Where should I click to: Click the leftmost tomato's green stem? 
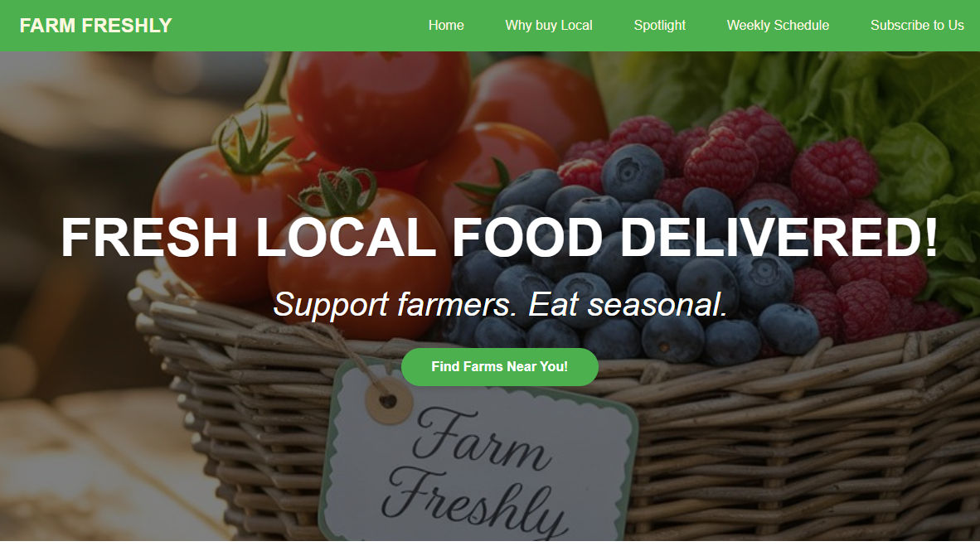tap(252, 145)
